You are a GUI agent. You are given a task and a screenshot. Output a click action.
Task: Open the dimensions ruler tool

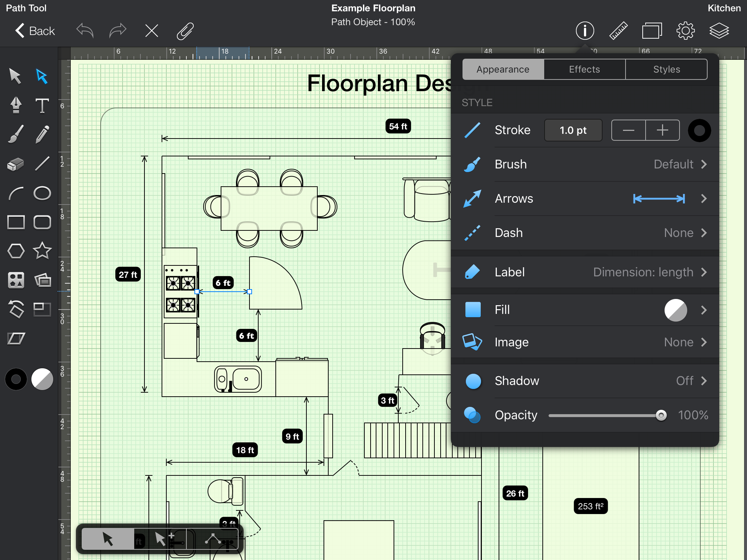click(x=618, y=31)
